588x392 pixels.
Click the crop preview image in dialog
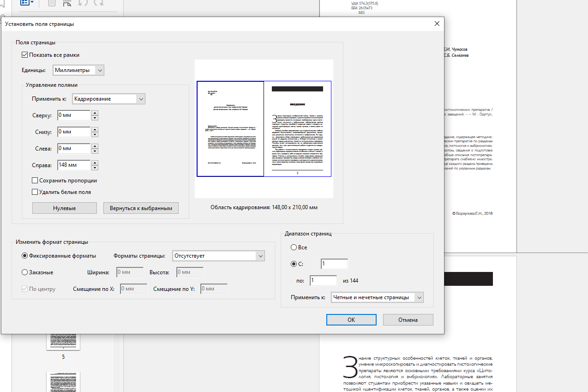264,129
